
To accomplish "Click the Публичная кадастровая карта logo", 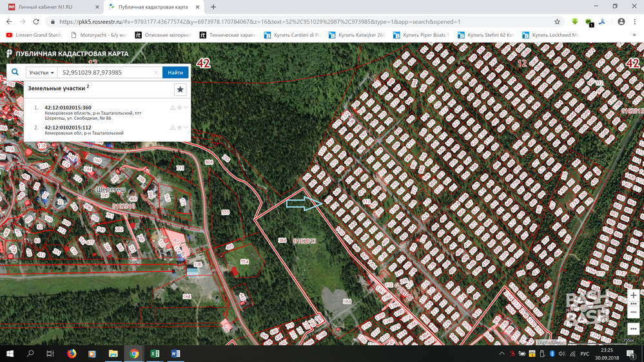I will [67, 53].
